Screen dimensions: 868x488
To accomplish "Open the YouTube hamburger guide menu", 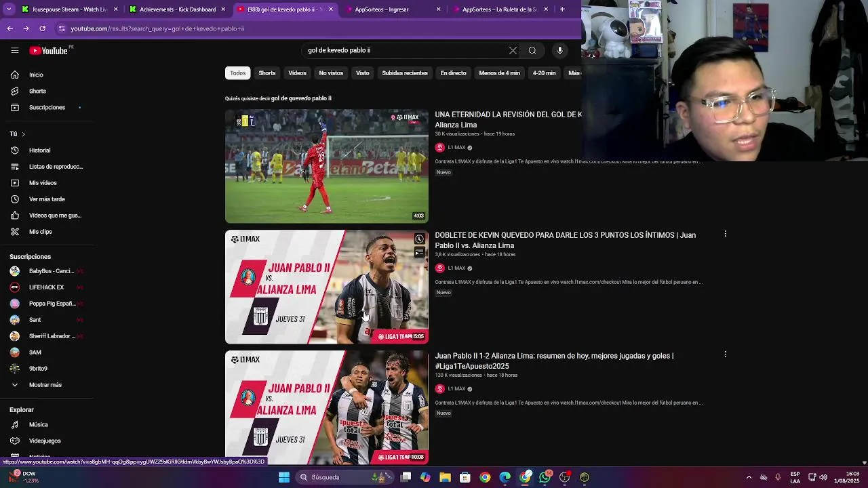I will pyautogui.click(x=14, y=50).
